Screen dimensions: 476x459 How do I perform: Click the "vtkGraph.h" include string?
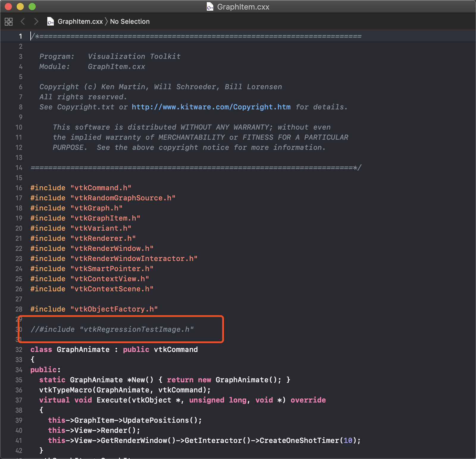pos(96,208)
